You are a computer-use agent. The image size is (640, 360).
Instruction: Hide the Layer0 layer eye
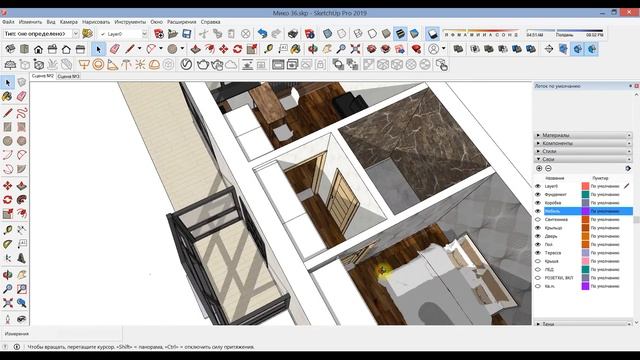coord(538,186)
